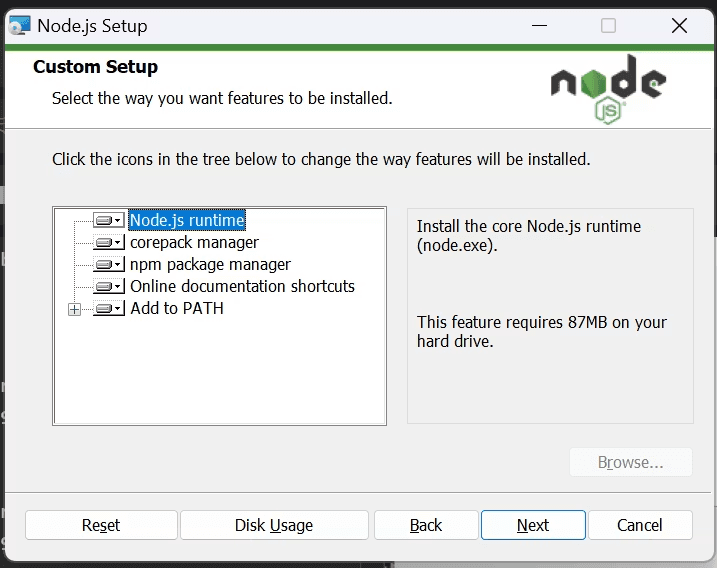Close the Node.js Setup window
This screenshot has width=717, height=568.
coord(680,26)
